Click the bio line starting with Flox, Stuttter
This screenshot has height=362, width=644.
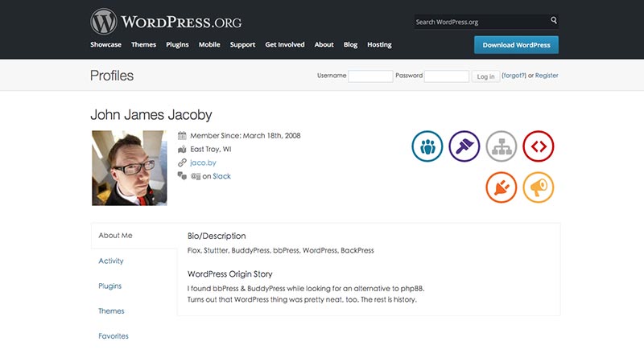click(280, 250)
